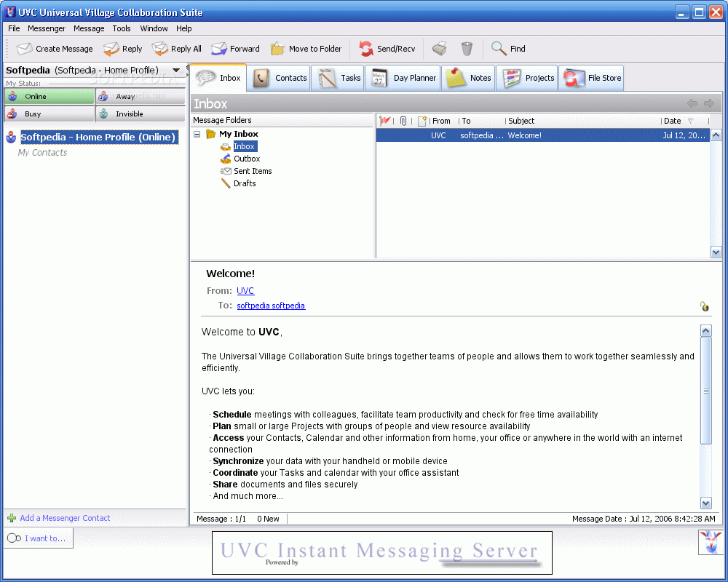
Task: Switch to the Contacts tab
Action: 280,78
